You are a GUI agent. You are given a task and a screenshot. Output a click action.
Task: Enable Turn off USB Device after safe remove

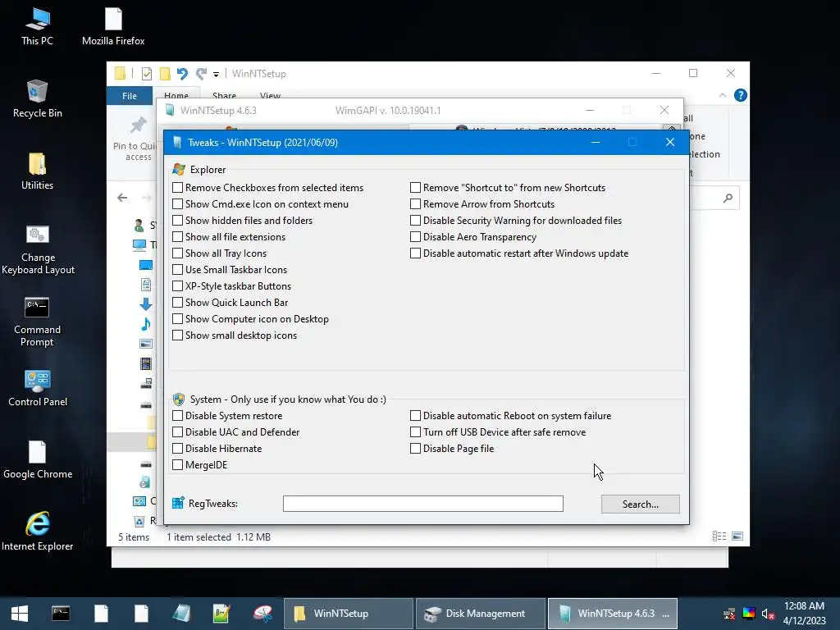pyautogui.click(x=415, y=432)
